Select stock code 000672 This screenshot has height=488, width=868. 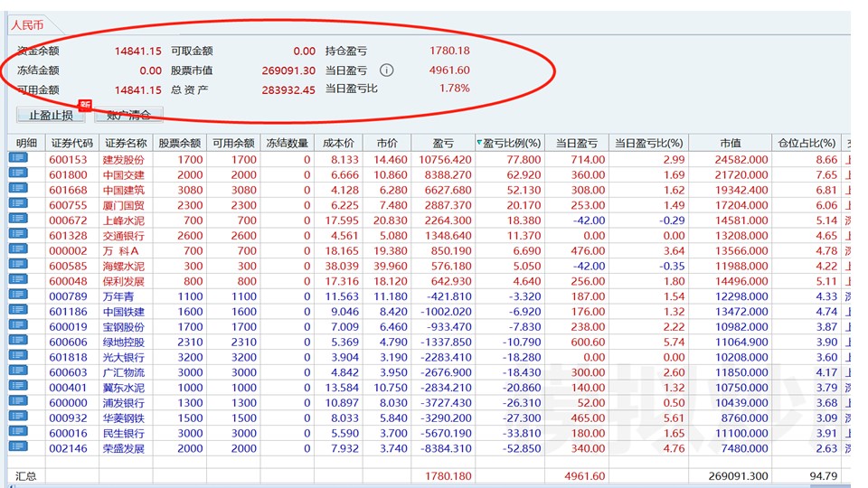click(x=68, y=221)
